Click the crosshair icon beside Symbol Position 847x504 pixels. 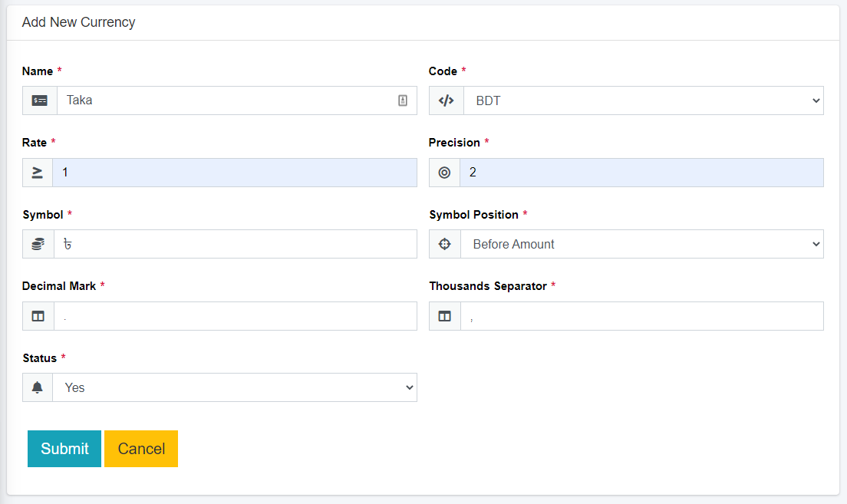point(444,244)
